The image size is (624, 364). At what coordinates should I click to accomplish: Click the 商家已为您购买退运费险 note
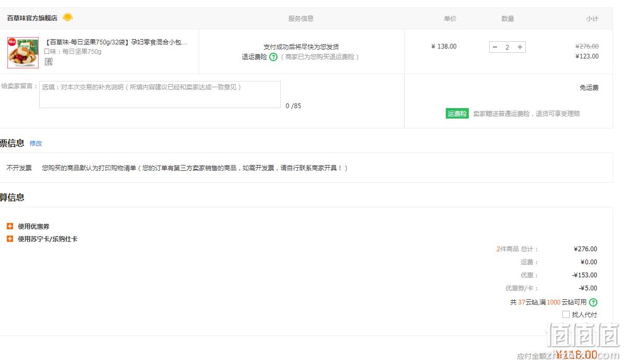(319, 57)
